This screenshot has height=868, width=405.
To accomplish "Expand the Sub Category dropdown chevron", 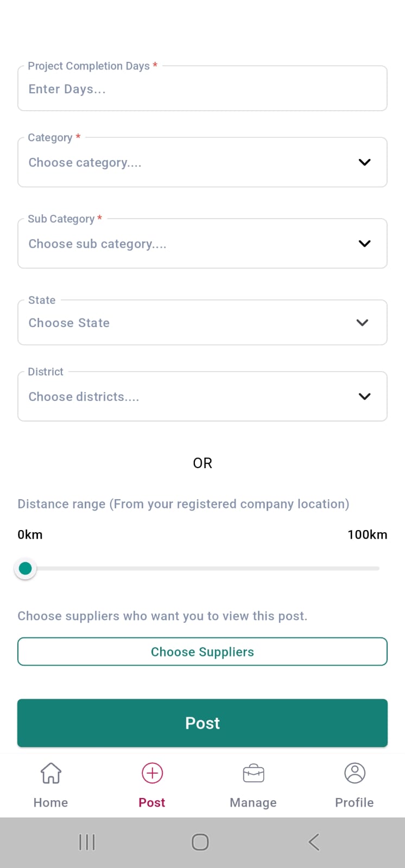I will pyautogui.click(x=364, y=244).
